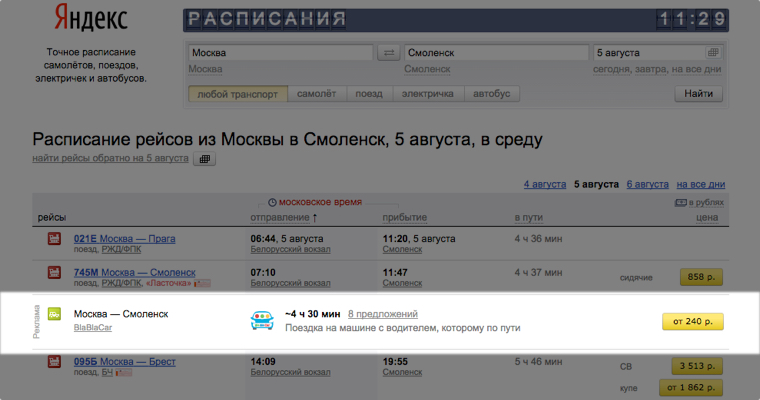The image size is (760, 400).
Task: Open БЧ carrier link
Action: [107, 372]
